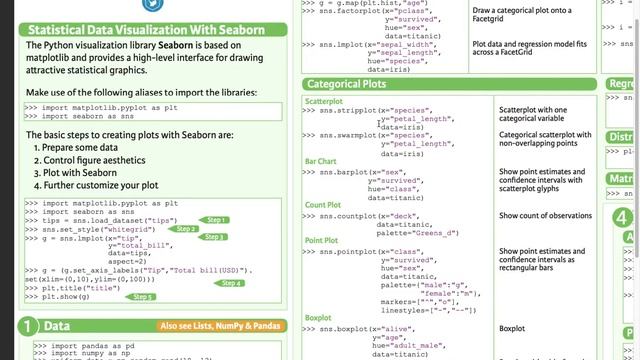Screen dimensions: 640x360
Task: Click the 'Step 5' green label
Action: point(140,297)
